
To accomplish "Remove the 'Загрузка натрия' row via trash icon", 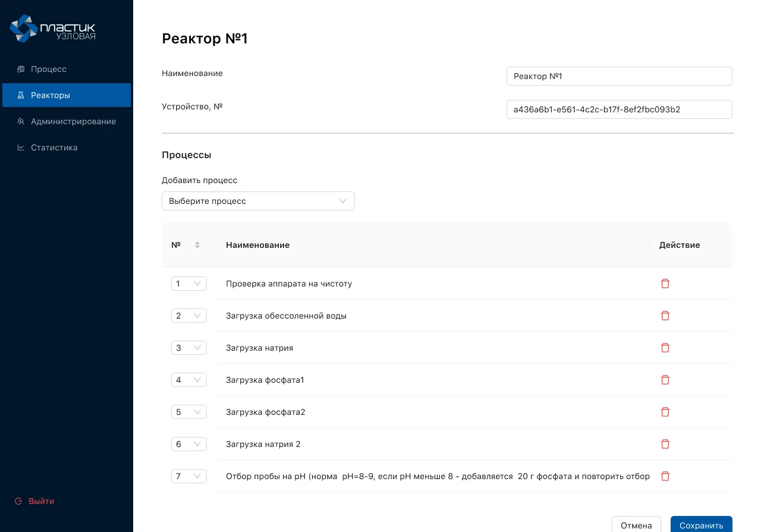I will click(665, 348).
